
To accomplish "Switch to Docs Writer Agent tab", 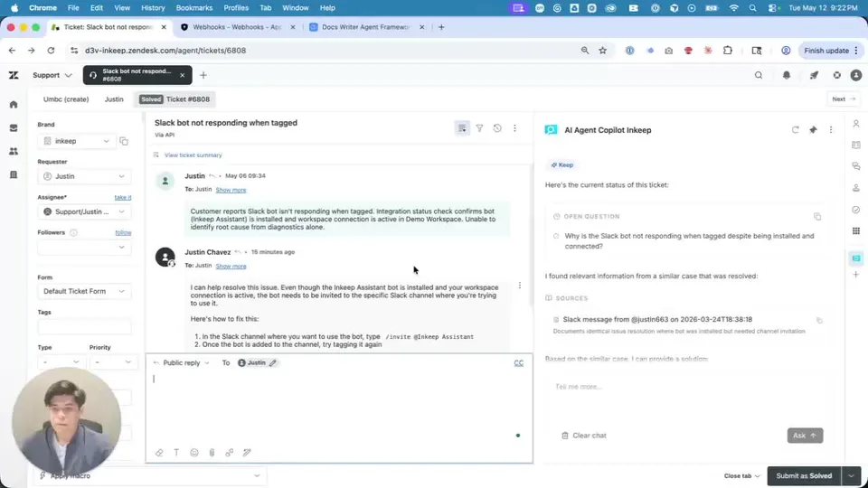I will [365, 27].
